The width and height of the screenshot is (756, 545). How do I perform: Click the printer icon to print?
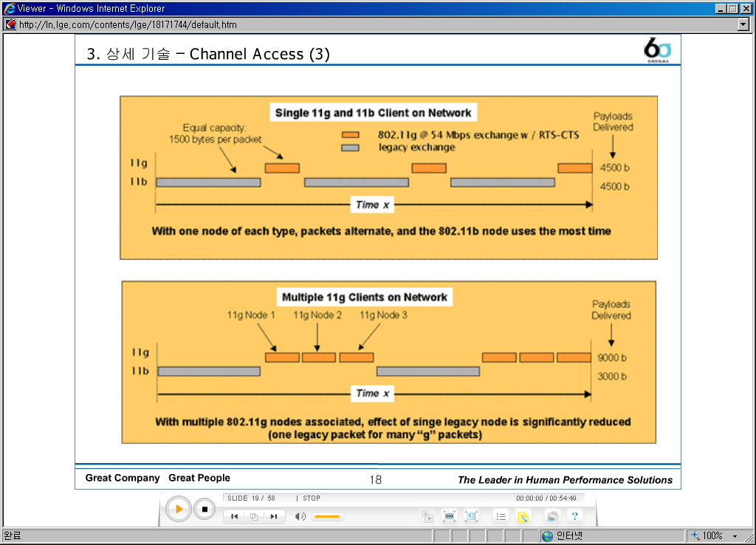pos(552,516)
